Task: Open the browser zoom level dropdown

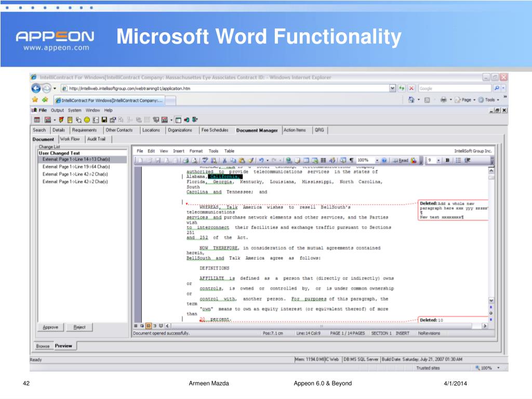Action: pos(498,368)
